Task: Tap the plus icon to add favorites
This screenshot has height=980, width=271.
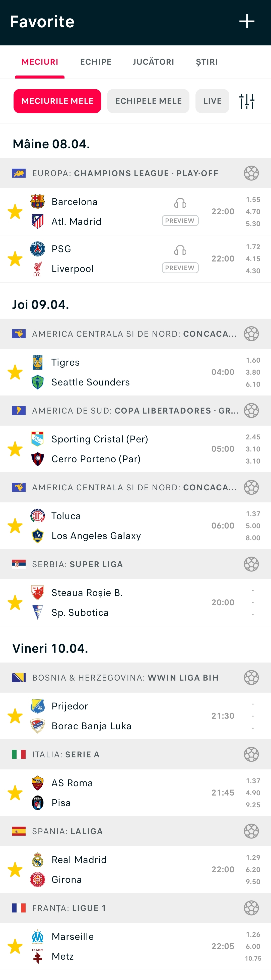Action: click(x=247, y=22)
